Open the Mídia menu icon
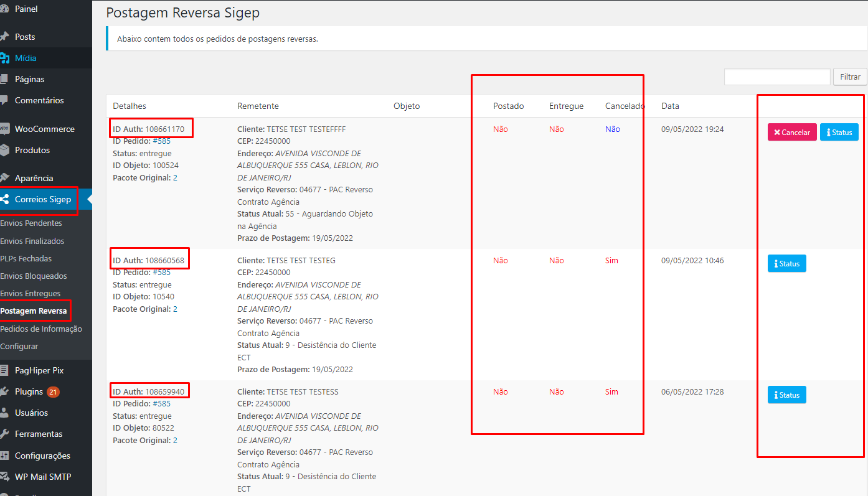The image size is (868, 496). [4, 58]
